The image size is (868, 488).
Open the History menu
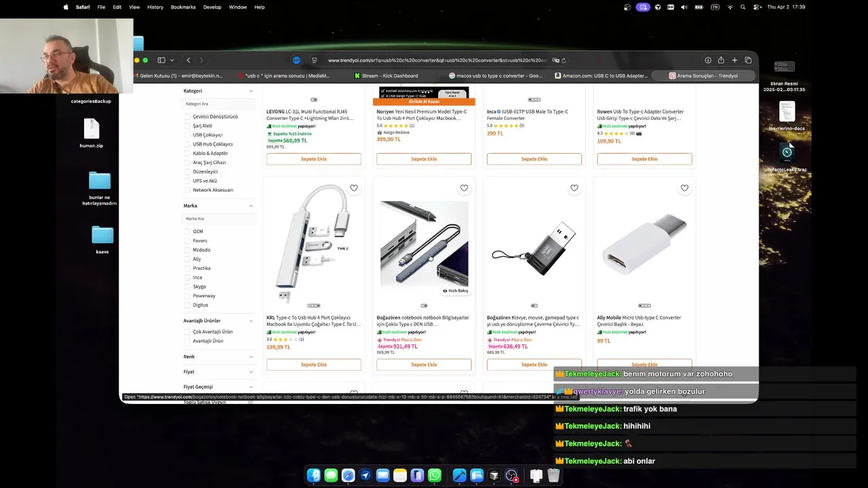pos(155,7)
